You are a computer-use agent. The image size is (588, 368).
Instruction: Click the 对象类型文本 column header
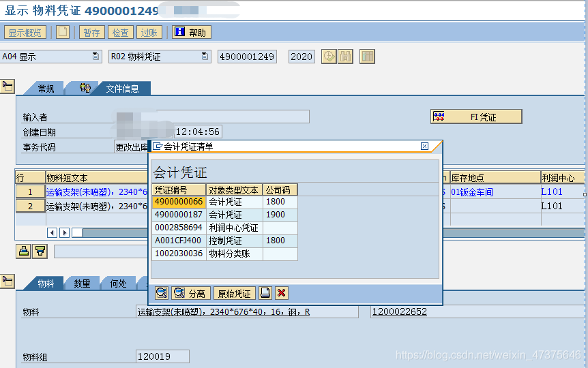235,190
